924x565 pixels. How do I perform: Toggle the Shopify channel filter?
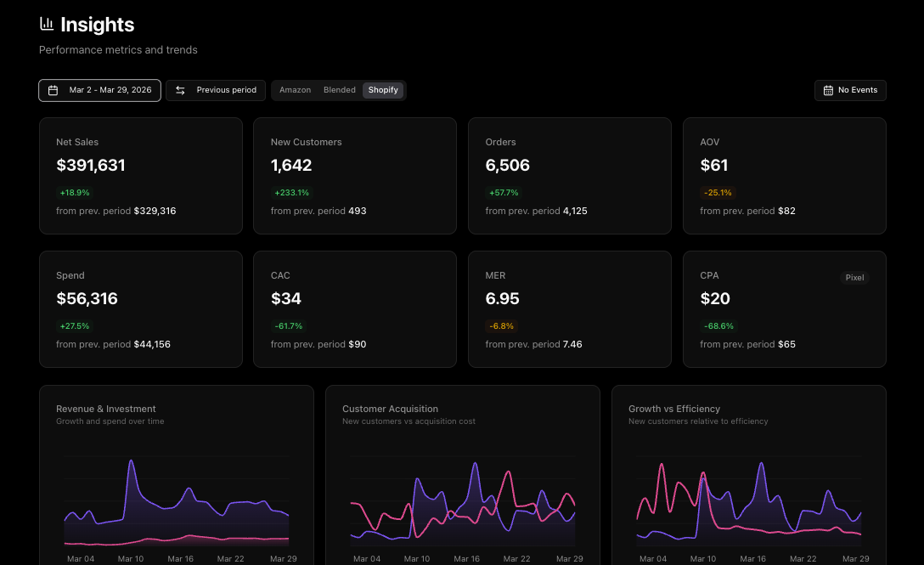coord(383,89)
